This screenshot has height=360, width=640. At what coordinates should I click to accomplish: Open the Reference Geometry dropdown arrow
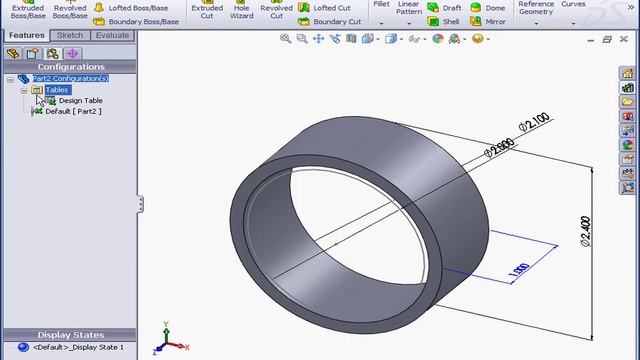[x=536, y=24]
